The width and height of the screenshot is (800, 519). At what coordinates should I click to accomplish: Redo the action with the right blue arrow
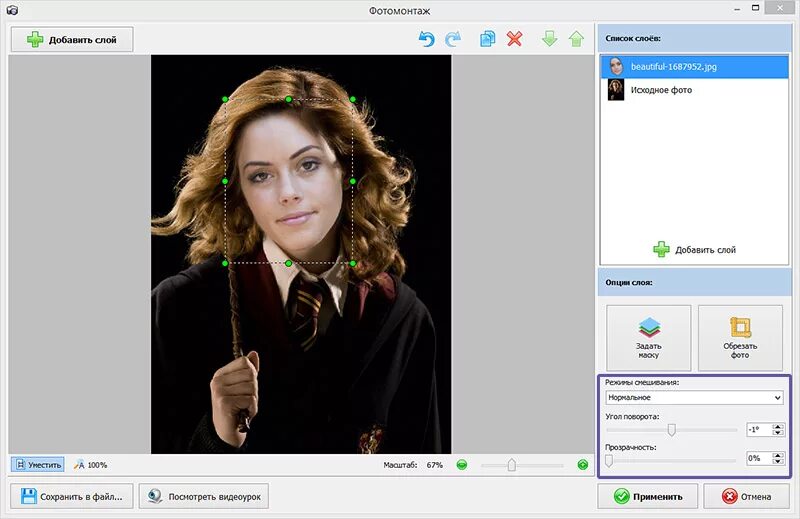453,39
